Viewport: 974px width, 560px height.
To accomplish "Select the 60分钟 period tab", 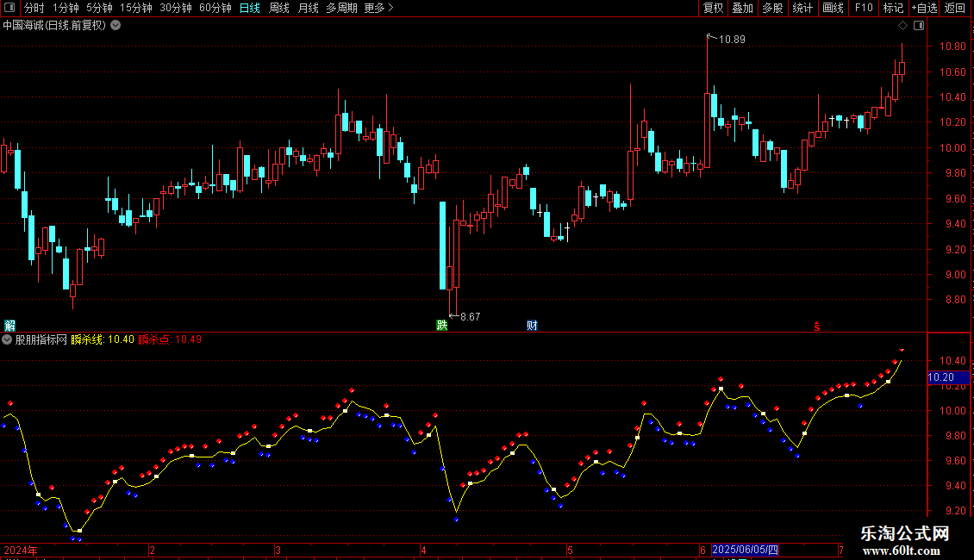I will coord(215,8).
